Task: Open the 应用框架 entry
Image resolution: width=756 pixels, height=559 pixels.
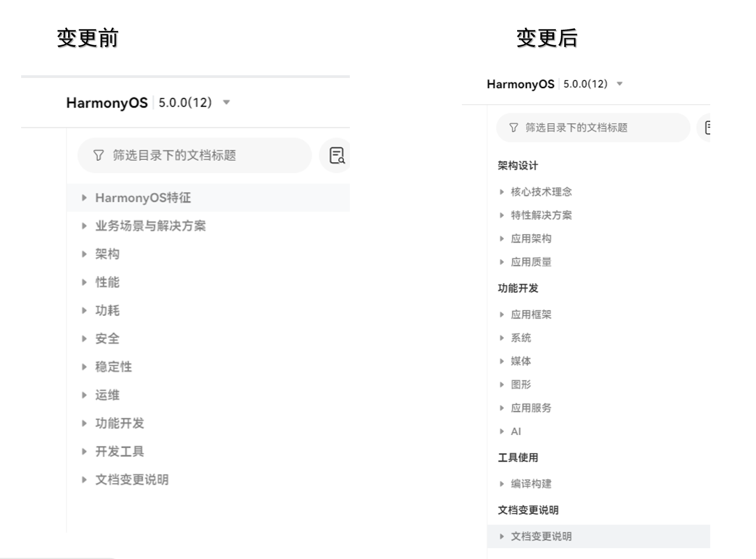Action: [x=531, y=315]
